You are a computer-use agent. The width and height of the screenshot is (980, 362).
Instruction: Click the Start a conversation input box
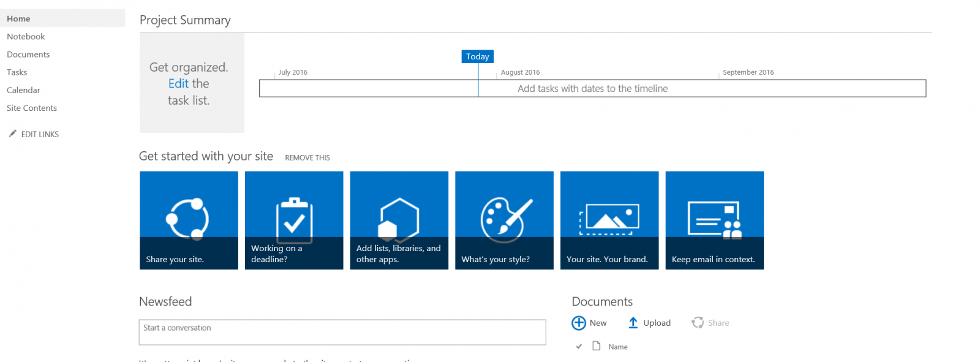tap(342, 332)
